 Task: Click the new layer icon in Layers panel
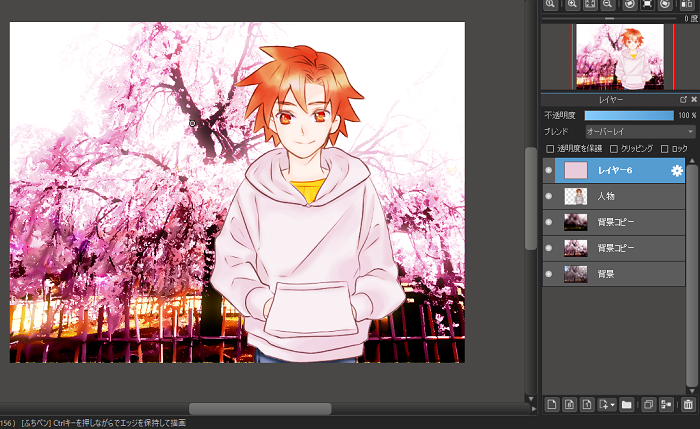click(x=551, y=404)
